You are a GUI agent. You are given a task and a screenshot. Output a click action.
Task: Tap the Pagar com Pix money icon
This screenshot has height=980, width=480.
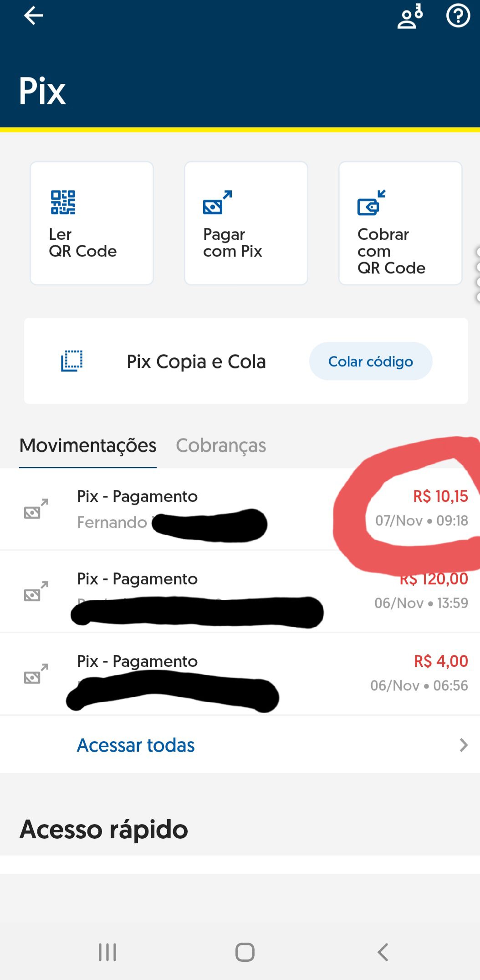(x=217, y=202)
